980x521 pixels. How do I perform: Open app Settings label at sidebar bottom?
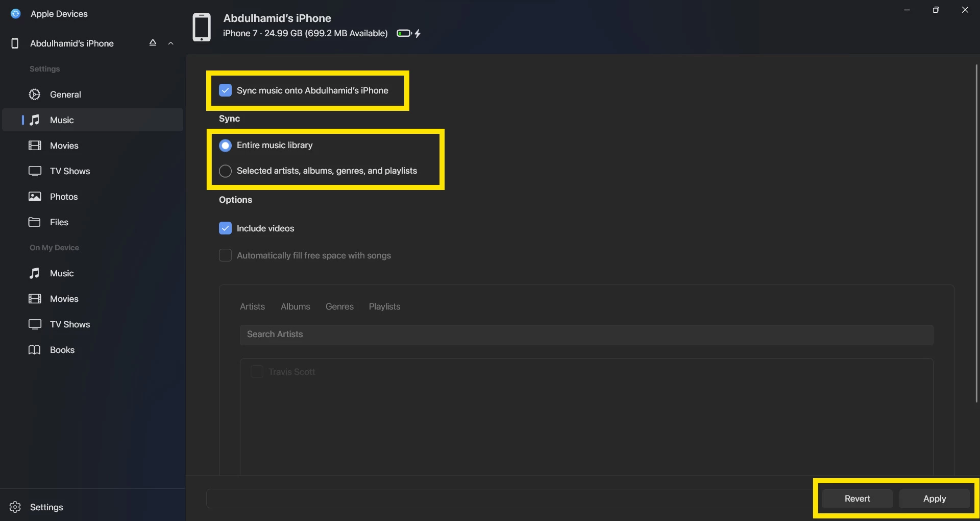46,507
